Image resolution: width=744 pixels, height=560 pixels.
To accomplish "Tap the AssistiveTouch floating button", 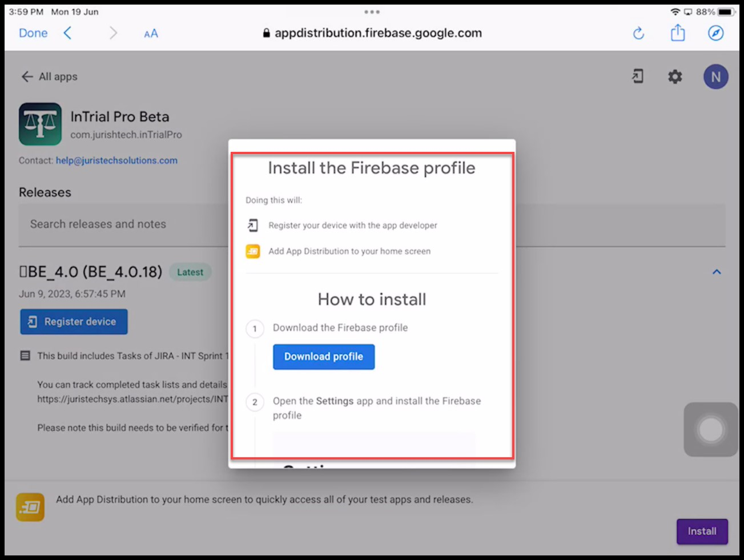I will click(x=711, y=430).
